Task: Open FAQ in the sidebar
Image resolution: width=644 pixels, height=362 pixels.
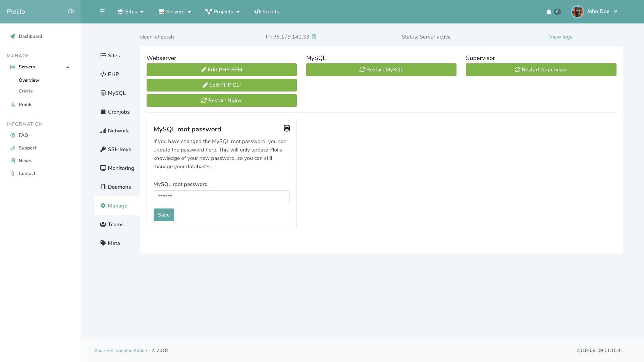Action: point(23,135)
